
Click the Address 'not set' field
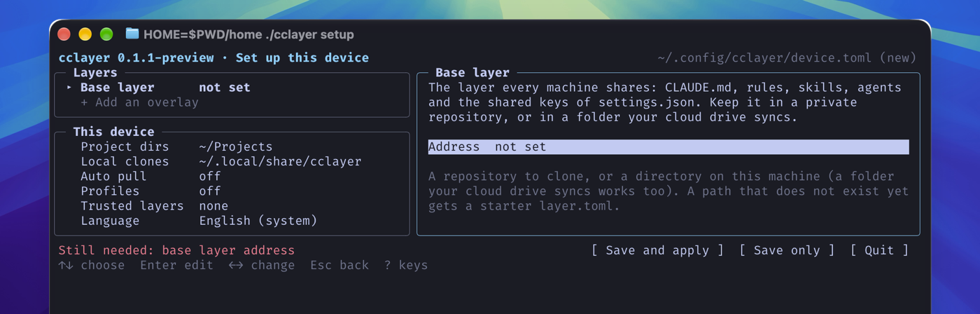tap(668, 146)
